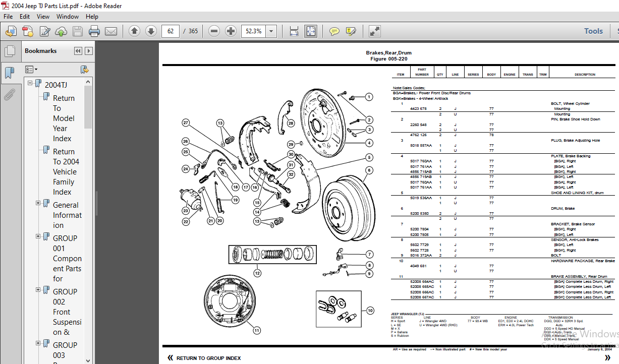Screen dimensions: 619x364
Task: Add a sticky note comment
Action: (x=334, y=31)
